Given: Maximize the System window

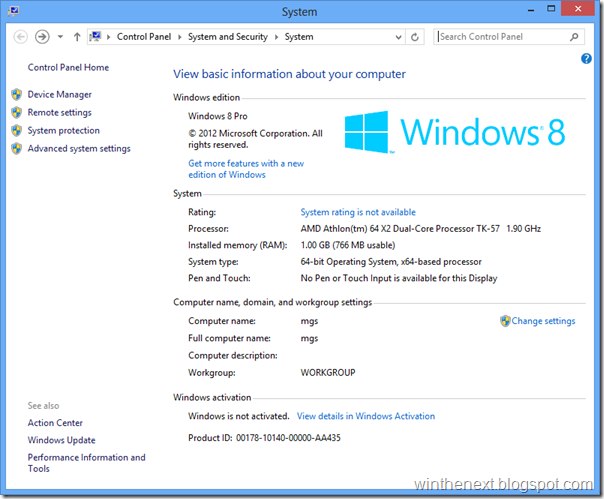Looking at the screenshot, I should tap(551, 8).
